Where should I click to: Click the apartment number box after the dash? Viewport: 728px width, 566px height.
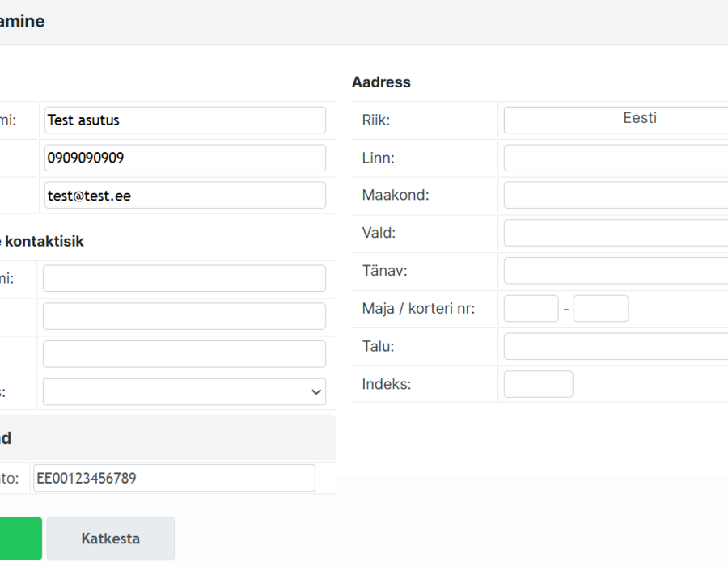(x=601, y=309)
